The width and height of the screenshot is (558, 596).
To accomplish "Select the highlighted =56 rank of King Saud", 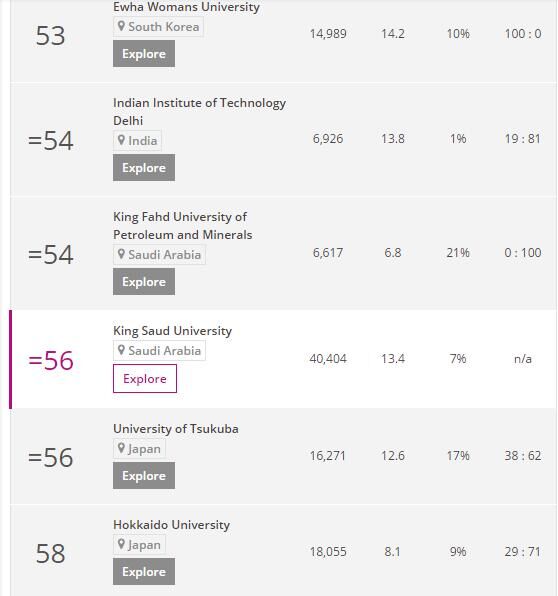I will tap(51, 360).
